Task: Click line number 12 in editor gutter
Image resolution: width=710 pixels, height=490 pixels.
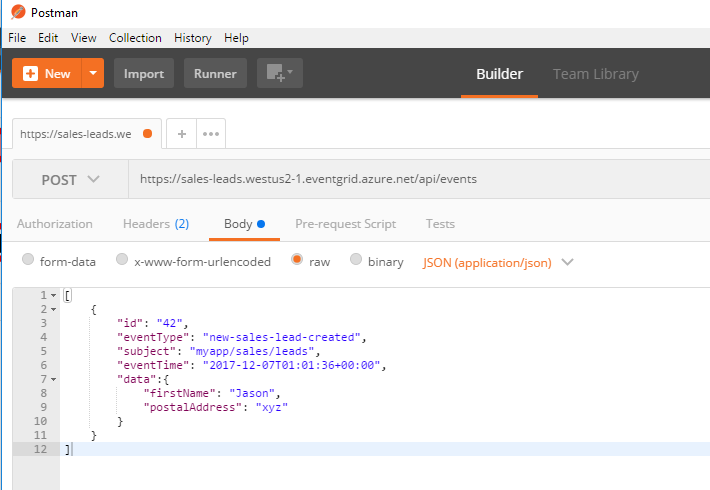Action: click(40, 449)
